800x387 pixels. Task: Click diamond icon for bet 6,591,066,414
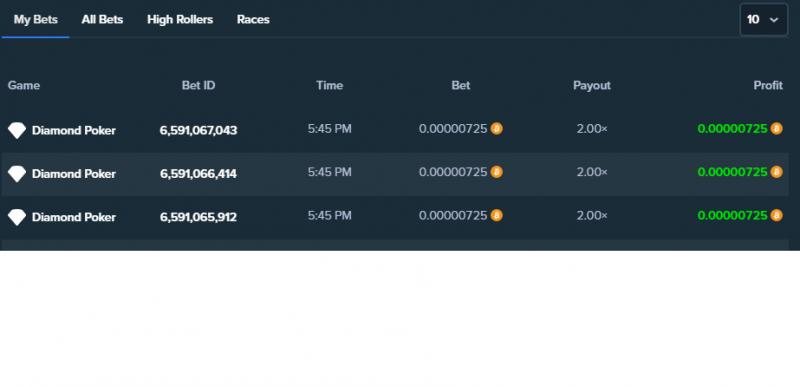pyautogui.click(x=16, y=174)
